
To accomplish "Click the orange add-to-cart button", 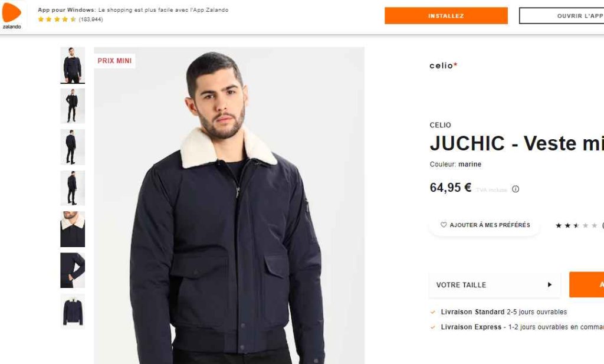I will (x=587, y=285).
